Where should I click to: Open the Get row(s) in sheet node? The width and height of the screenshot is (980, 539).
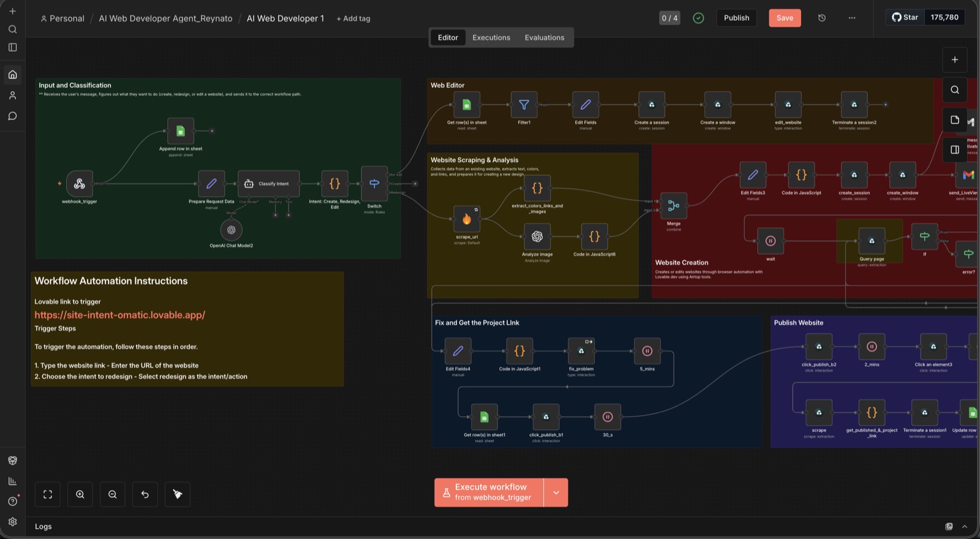[467, 105]
